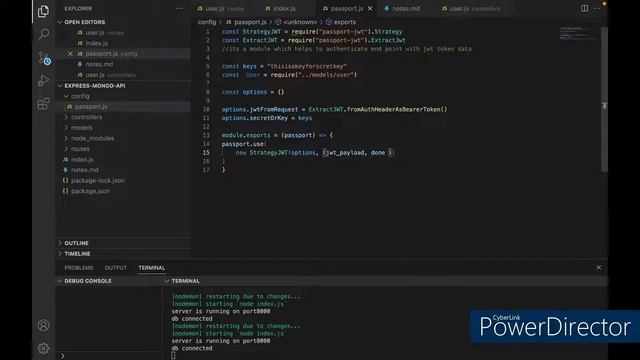640x360 pixels.
Task: Open the Explorer view in activity bar
Action: pos(43,11)
